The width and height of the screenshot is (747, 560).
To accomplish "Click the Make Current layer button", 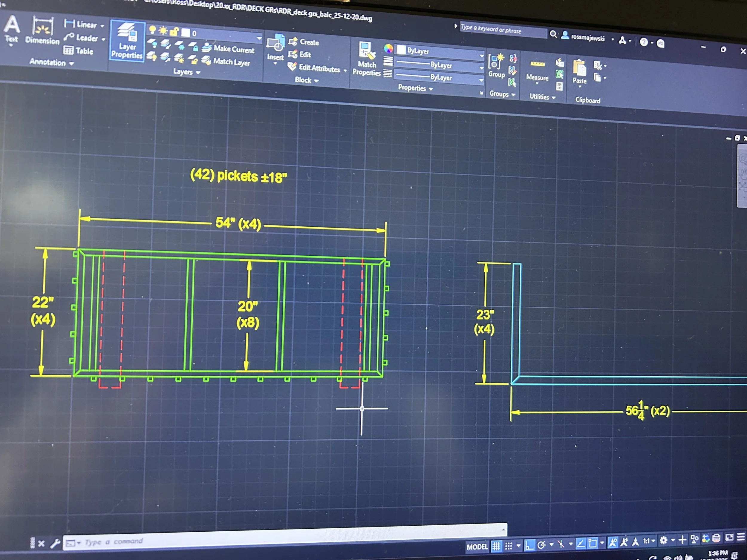I will pos(228,48).
